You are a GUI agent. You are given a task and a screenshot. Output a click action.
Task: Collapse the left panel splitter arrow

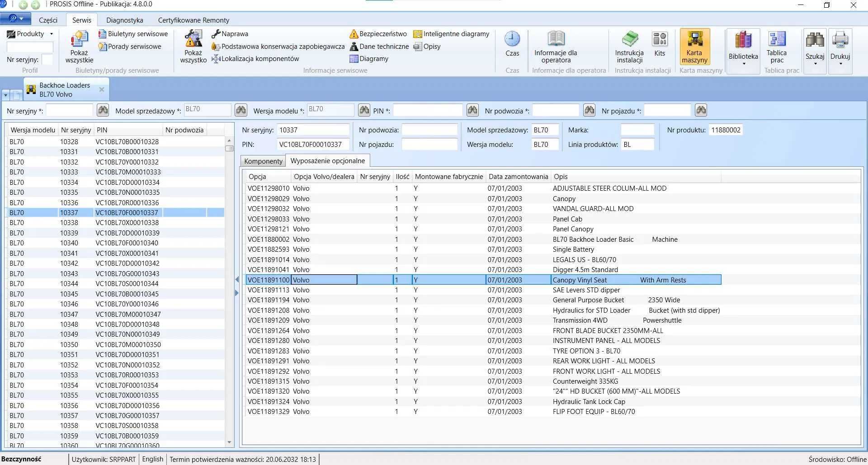click(x=237, y=280)
